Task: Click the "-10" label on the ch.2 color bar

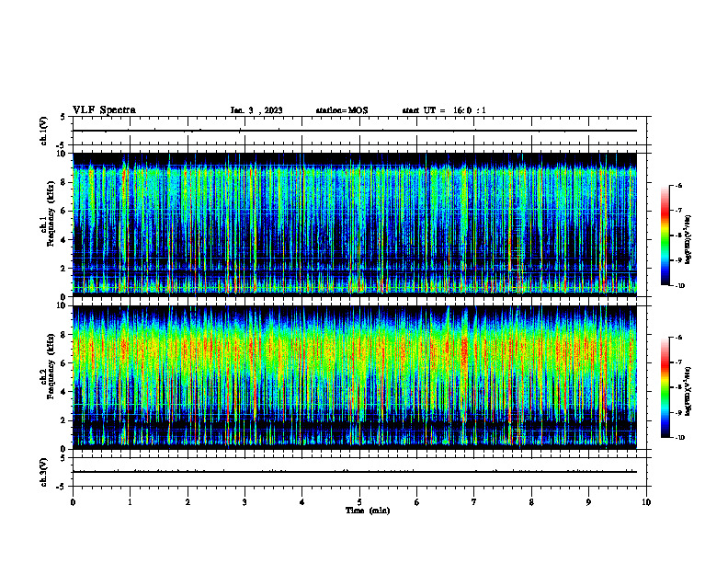Action: tap(679, 437)
